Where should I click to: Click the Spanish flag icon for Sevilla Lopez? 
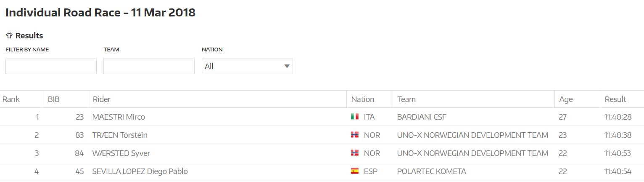coord(355,171)
